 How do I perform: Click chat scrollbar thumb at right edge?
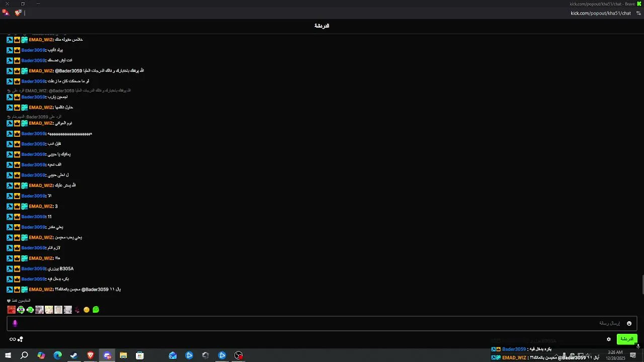point(642,285)
